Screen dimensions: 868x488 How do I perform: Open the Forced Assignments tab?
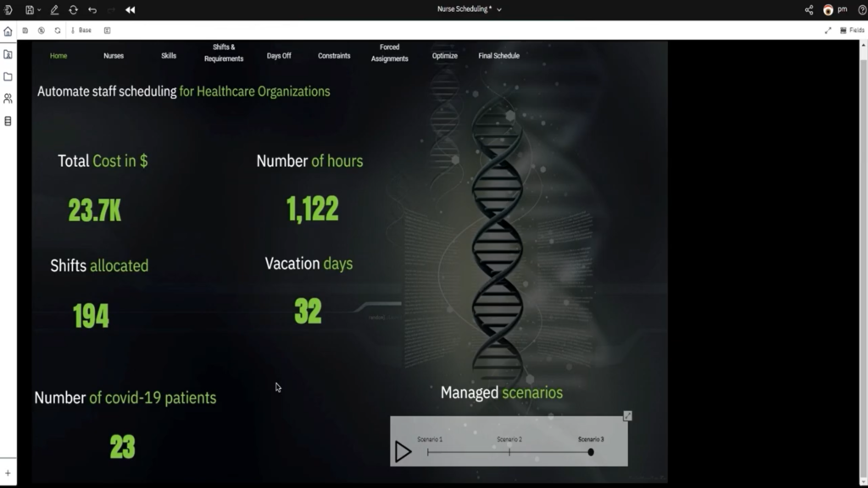pyautogui.click(x=390, y=53)
